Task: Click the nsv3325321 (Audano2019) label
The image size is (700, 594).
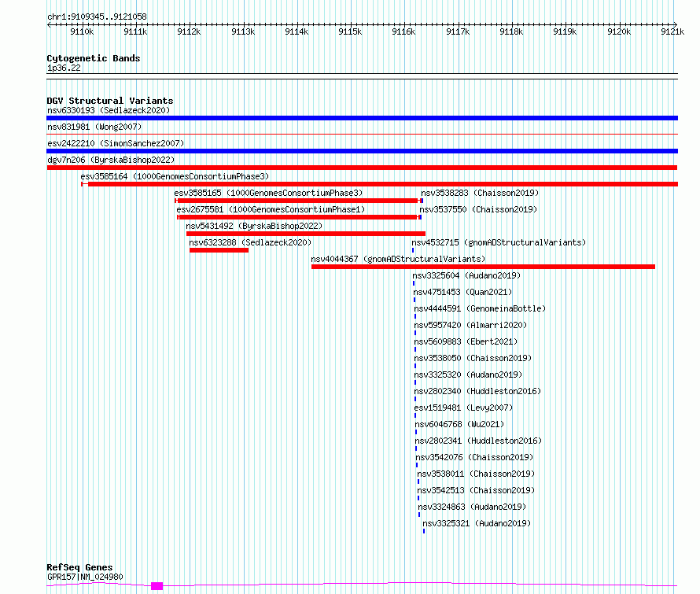Action: (x=477, y=523)
